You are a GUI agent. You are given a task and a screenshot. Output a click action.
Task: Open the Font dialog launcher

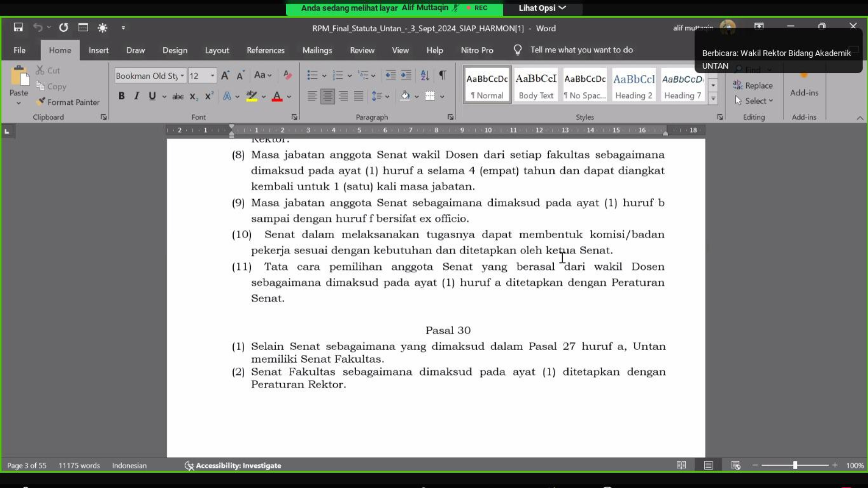click(x=294, y=117)
